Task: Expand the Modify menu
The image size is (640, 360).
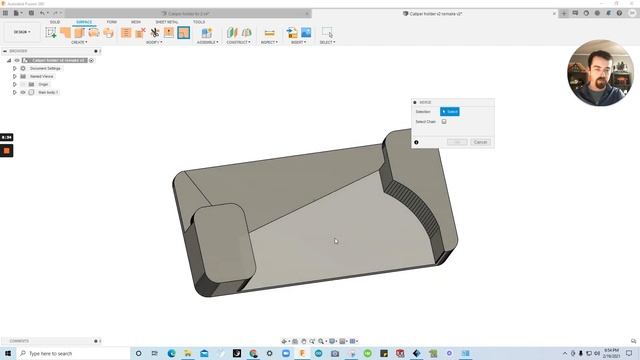Action: (154, 42)
